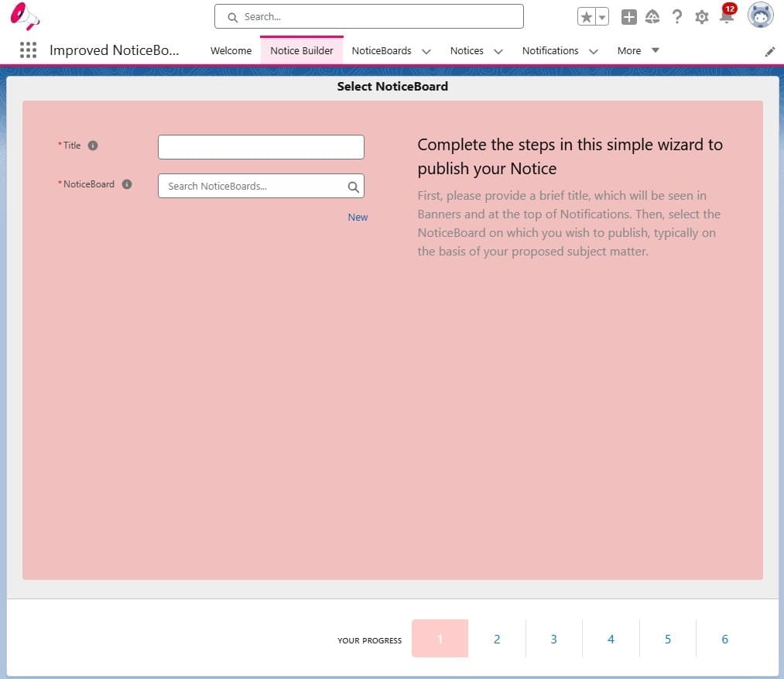This screenshot has height=679, width=784.
Task: Expand the More tab arrow
Action: point(655,50)
